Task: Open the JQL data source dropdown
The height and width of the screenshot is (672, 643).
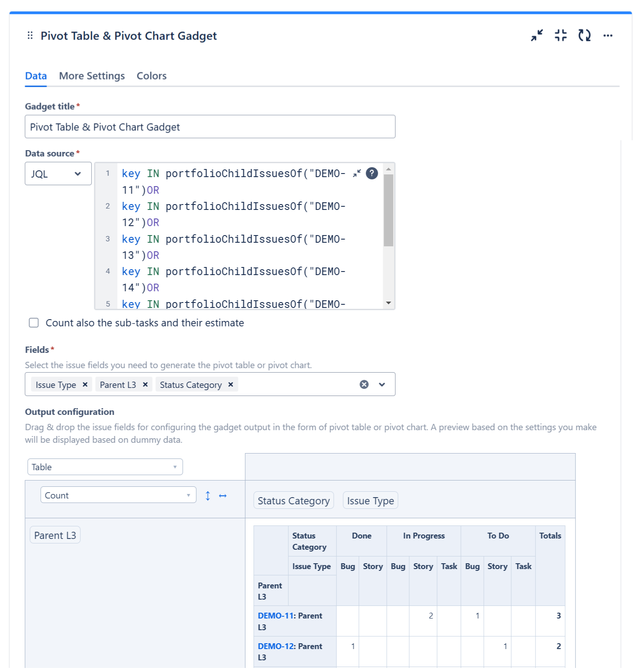Action: (x=58, y=174)
